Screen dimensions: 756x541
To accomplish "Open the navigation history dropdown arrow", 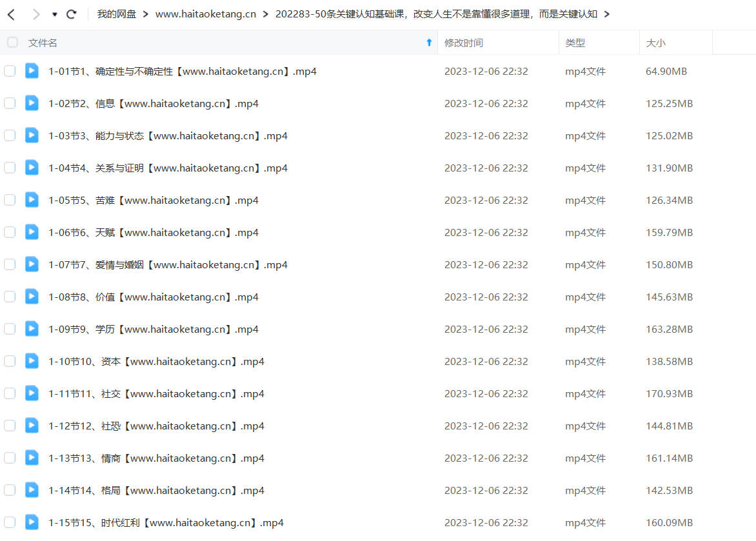I will pyautogui.click(x=54, y=14).
